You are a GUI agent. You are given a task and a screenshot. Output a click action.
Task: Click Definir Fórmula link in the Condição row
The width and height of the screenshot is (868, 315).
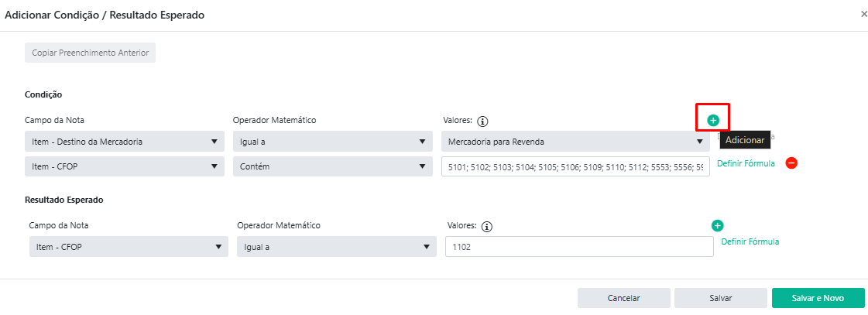coord(745,163)
